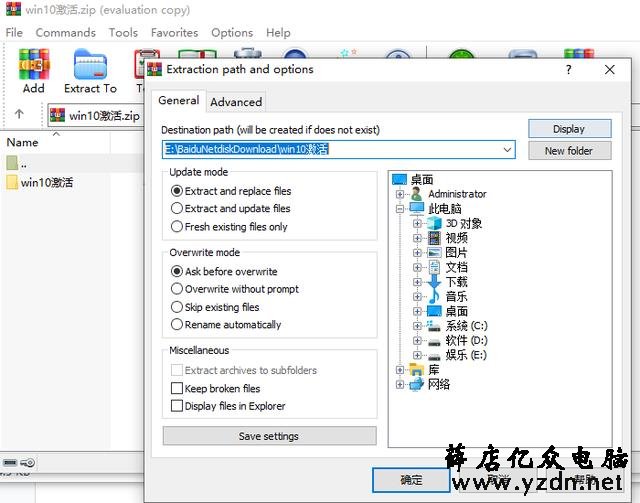Viewport: 640px width, 503px height.
Task: Click the win10激活 folder icon in the file list
Action: pos(12,183)
